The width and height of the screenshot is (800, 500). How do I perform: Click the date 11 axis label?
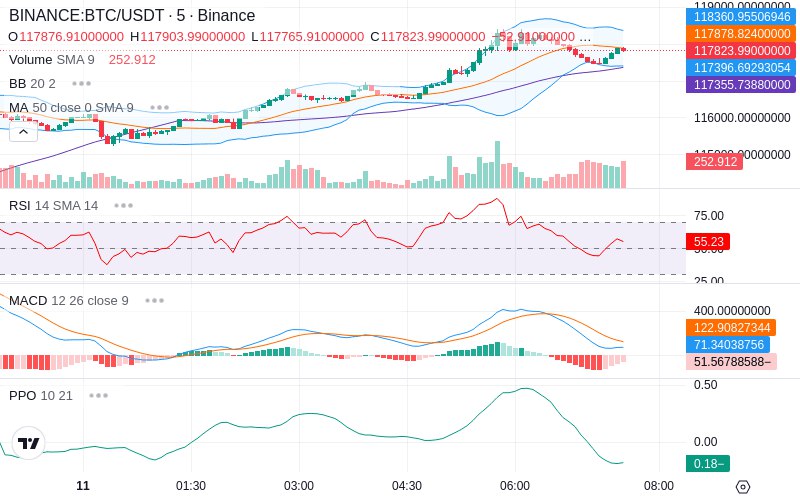(x=83, y=486)
